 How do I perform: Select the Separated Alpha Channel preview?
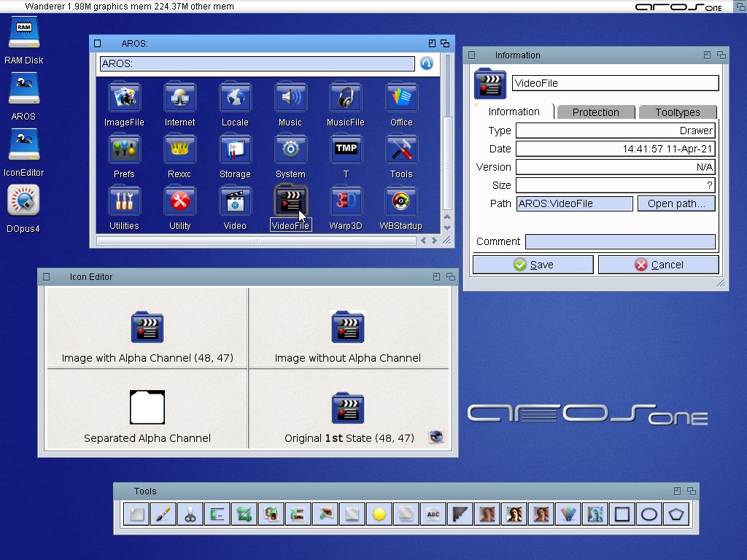(x=147, y=408)
